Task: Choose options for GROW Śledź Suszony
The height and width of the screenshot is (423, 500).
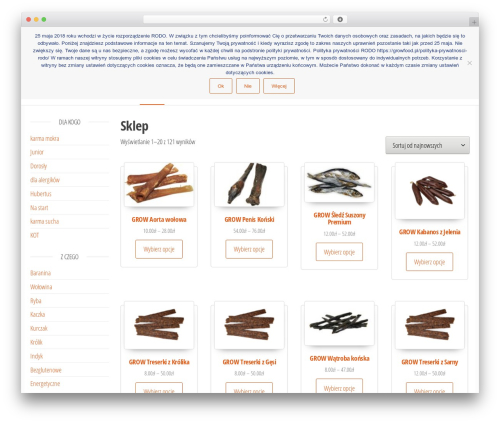Action: coord(339,252)
